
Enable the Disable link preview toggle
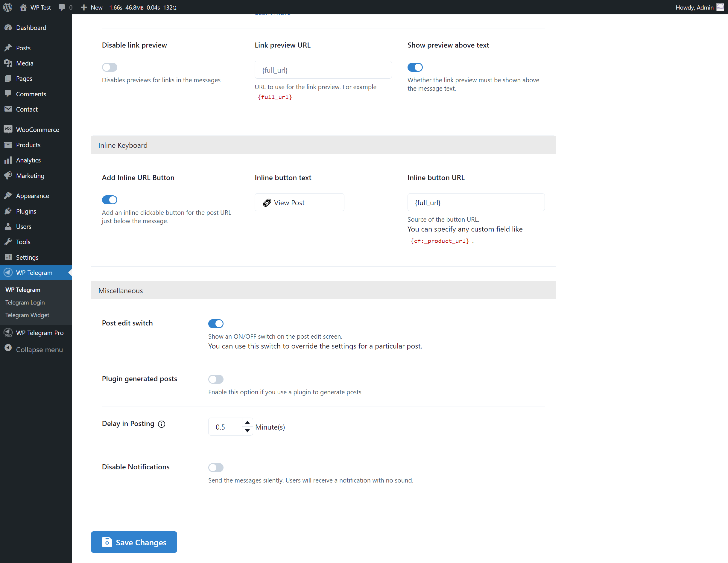point(110,67)
